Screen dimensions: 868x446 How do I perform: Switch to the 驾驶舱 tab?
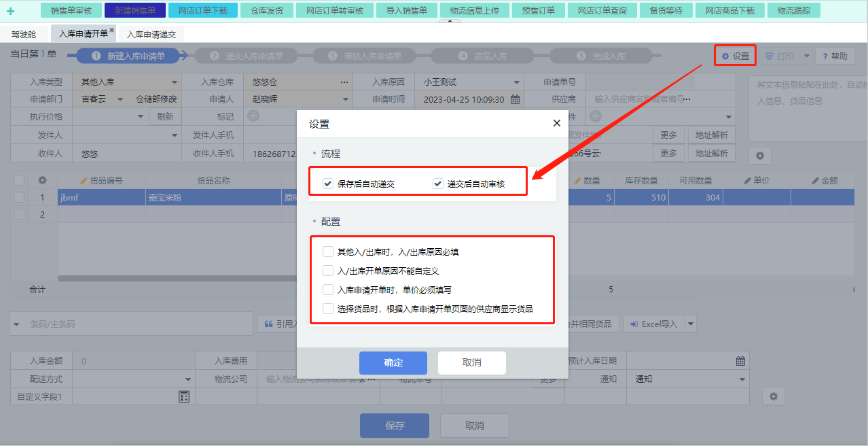tap(24, 34)
